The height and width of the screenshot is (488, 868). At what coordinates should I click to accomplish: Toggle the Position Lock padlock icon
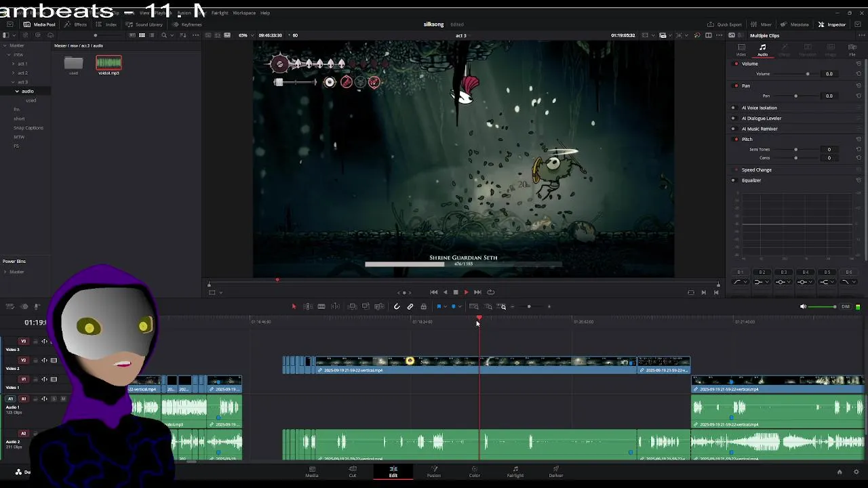click(424, 306)
